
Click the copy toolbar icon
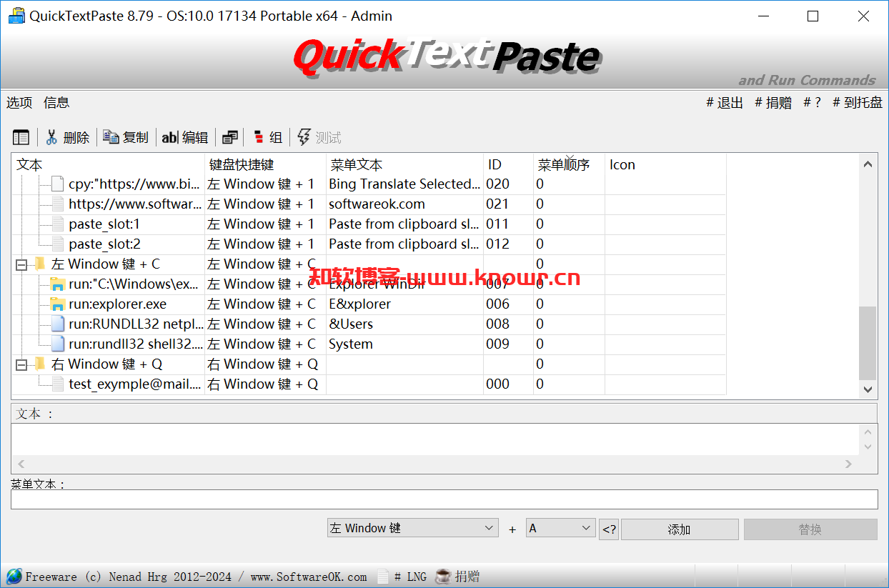111,137
